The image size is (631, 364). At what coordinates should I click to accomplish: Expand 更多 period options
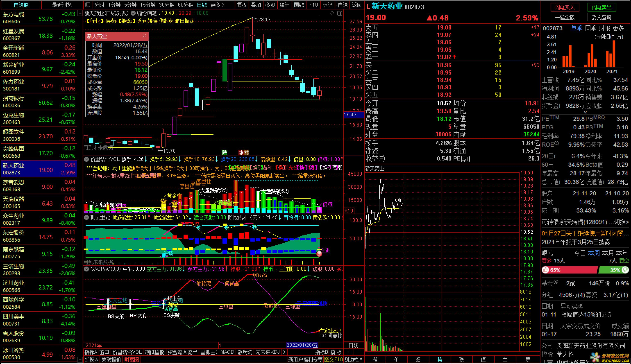pyautogui.click(x=217, y=5)
